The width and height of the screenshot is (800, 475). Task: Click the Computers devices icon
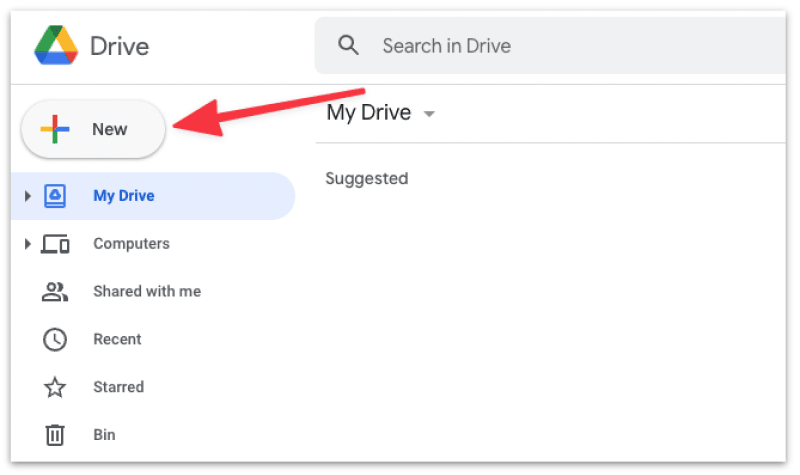point(55,244)
